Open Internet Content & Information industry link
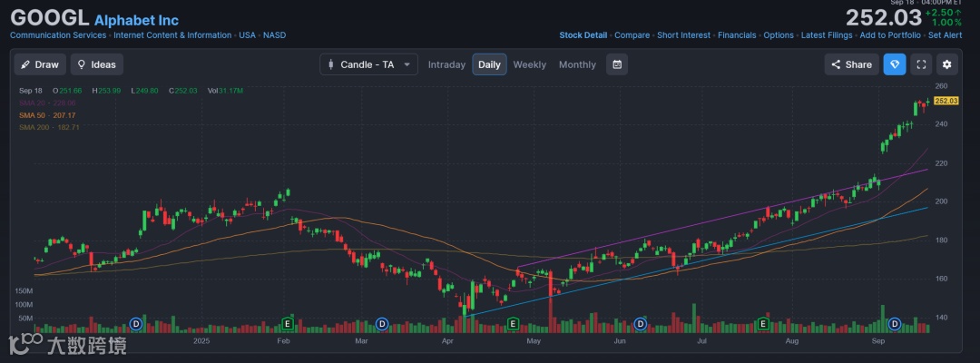This screenshot has width=980, height=363. coord(172,35)
